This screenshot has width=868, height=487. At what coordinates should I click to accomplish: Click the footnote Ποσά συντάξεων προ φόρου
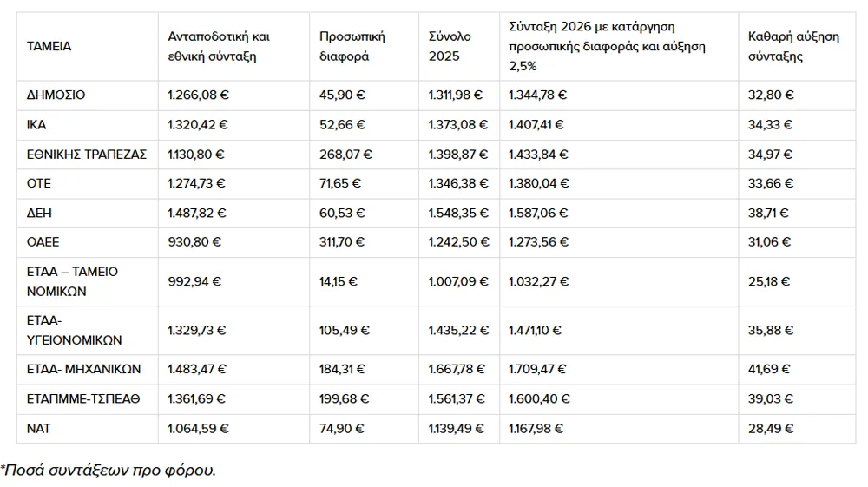(108, 471)
